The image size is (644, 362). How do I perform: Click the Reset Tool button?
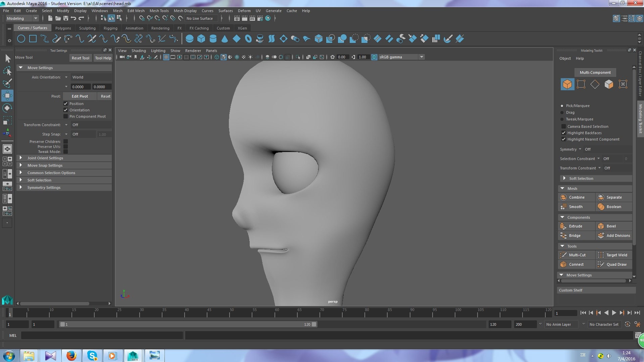point(80,58)
